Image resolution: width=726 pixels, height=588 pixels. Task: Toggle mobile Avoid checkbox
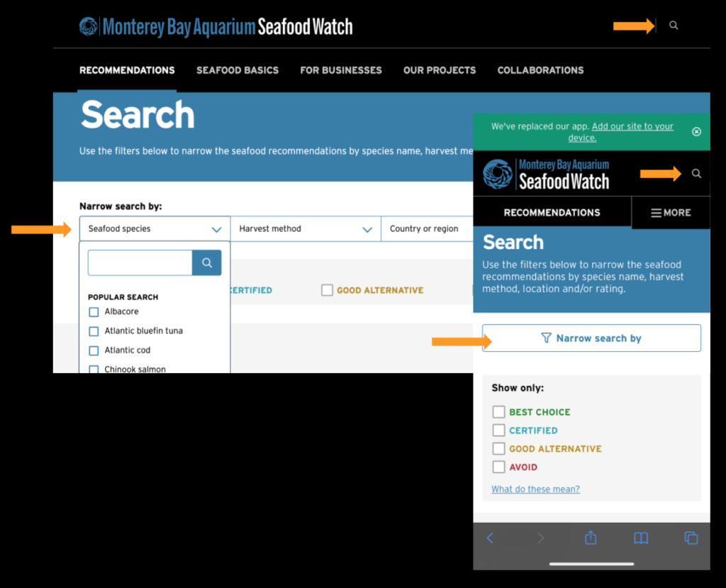pyautogui.click(x=498, y=467)
